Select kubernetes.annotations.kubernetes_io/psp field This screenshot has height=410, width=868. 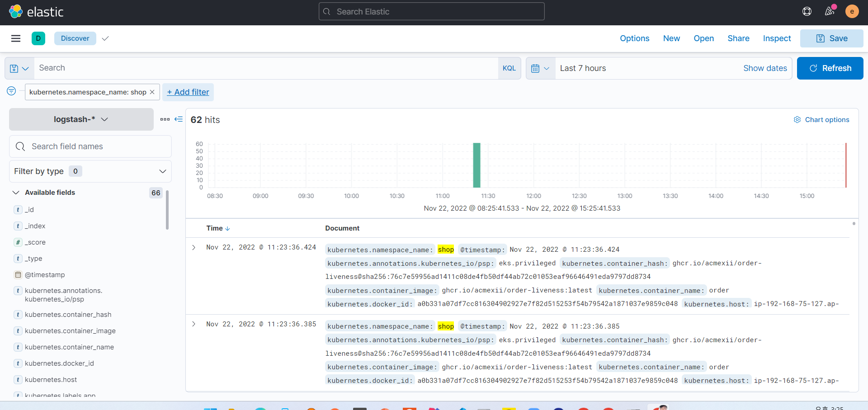point(63,295)
